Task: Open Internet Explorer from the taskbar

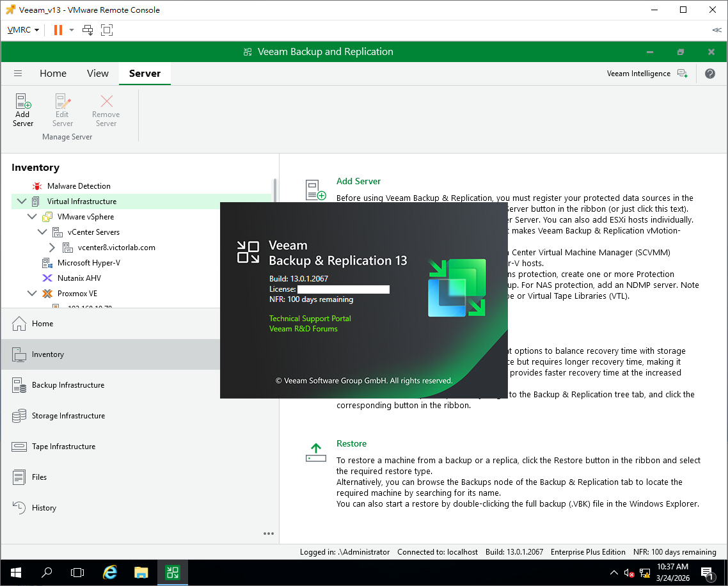Action: (110, 573)
